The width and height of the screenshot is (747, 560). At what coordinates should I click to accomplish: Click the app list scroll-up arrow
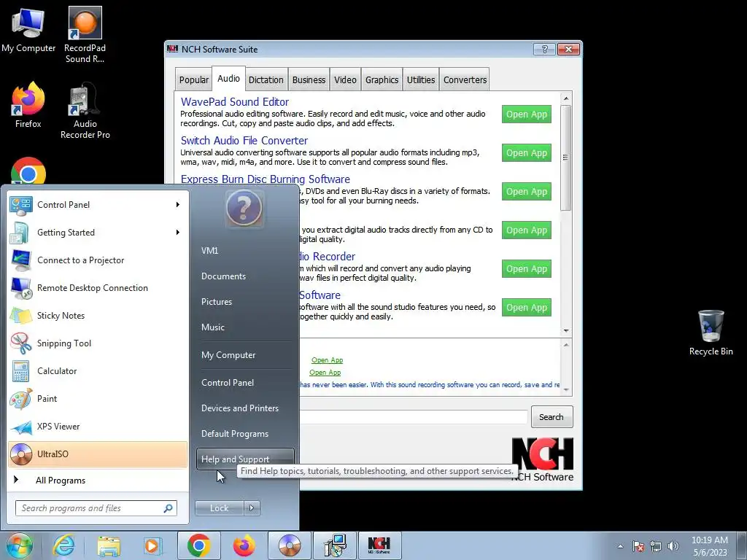point(566,98)
